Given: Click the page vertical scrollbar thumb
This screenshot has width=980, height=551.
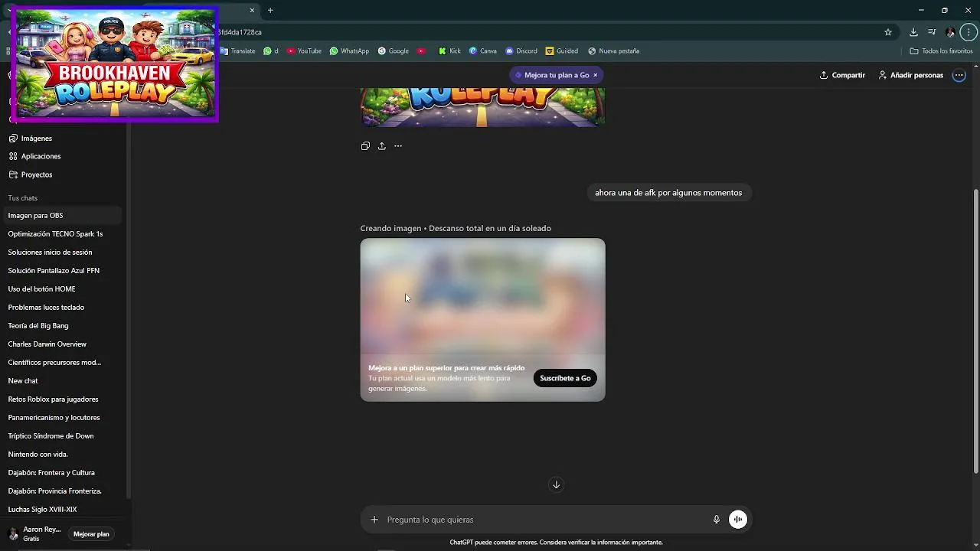Looking at the screenshot, I should pyautogui.click(x=975, y=331).
